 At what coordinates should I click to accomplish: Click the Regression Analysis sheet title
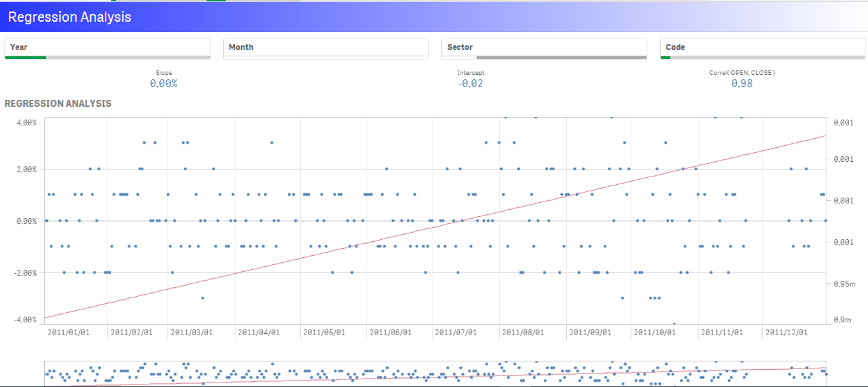70,17
